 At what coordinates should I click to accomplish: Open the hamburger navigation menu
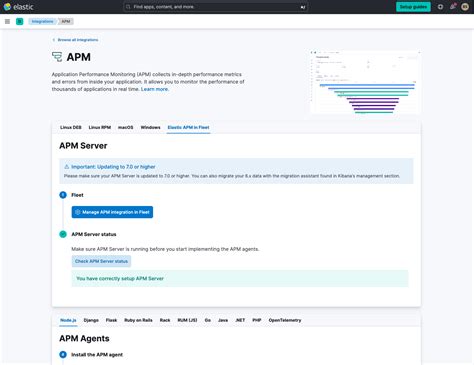pyautogui.click(x=7, y=21)
